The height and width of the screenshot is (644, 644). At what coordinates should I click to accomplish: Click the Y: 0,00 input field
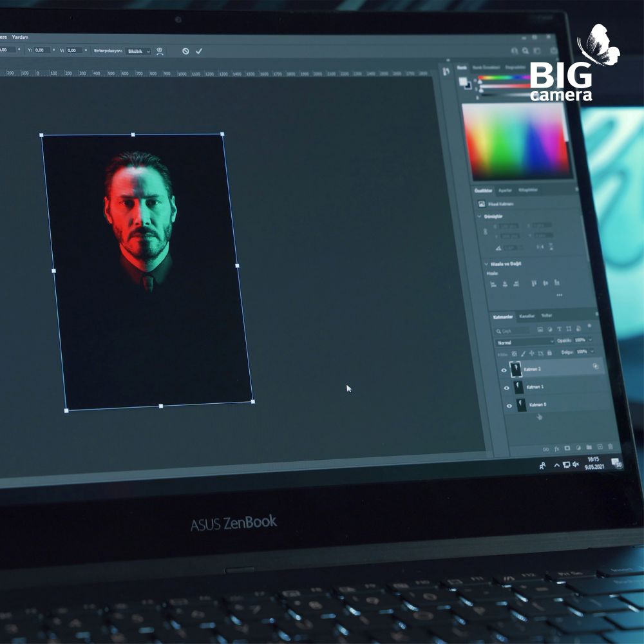pos(42,50)
